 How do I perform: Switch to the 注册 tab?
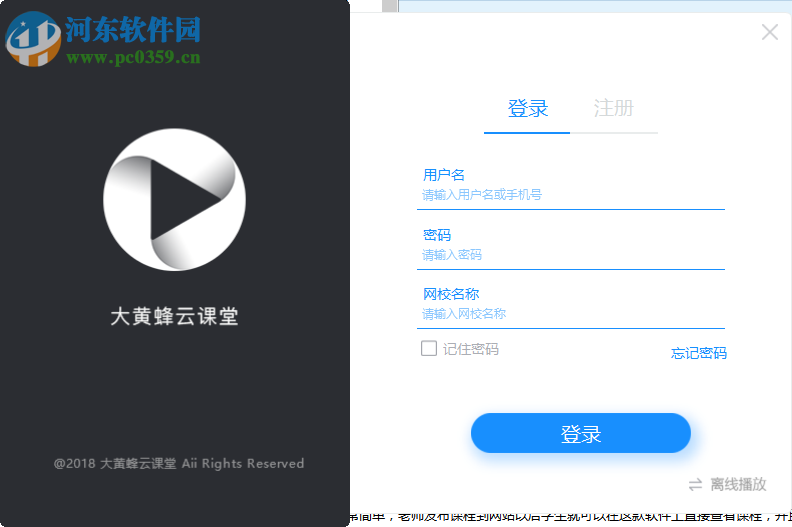[613, 108]
